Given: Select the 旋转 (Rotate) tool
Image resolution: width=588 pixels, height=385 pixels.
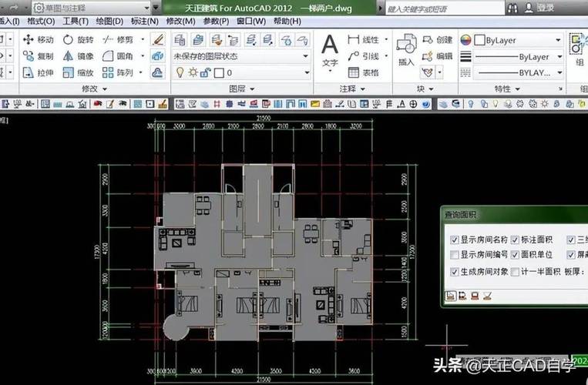Looking at the screenshot, I should (78, 39).
